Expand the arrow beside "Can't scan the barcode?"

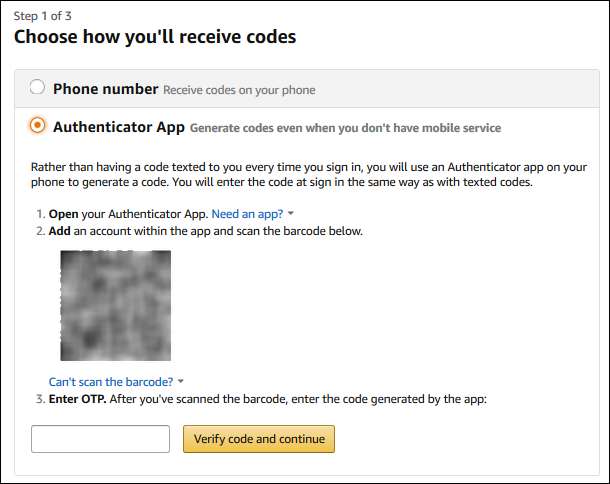tap(181, 382)
